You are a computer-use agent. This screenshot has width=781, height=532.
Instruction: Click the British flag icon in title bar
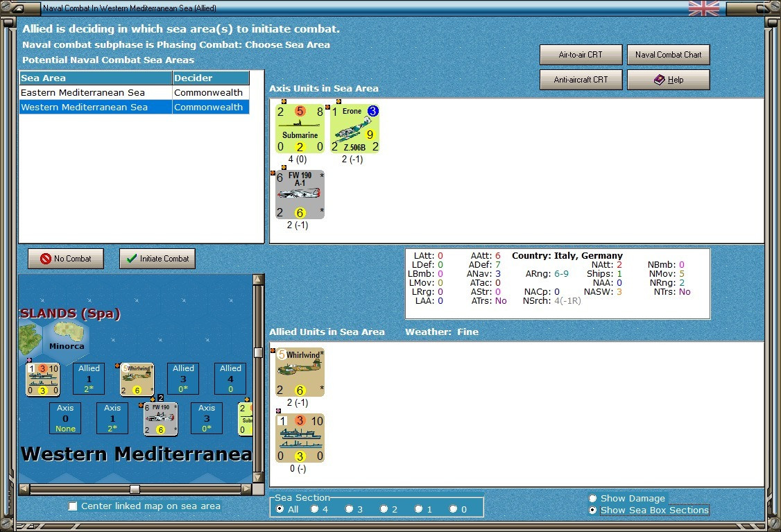[704, 8]
